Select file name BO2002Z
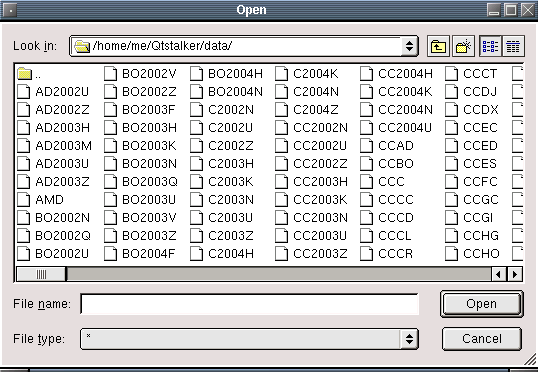 [x=149, y=92]
